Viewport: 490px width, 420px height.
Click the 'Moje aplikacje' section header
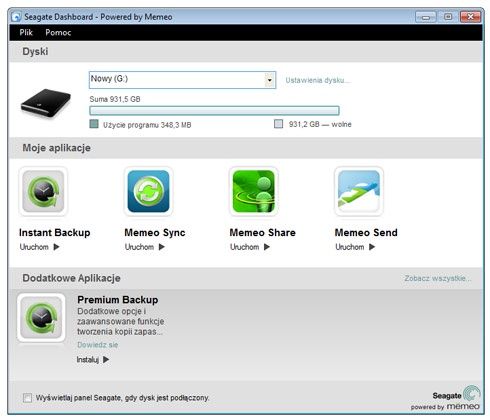click(56, 148)
